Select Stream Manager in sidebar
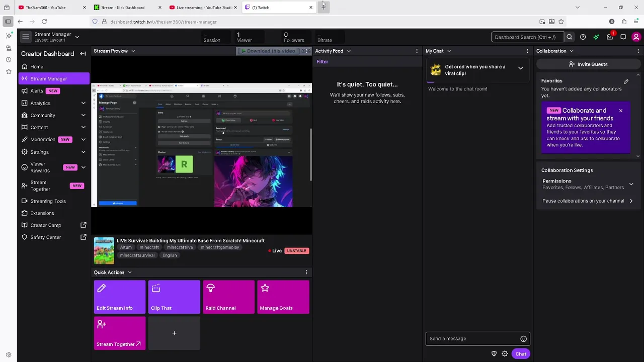 point(54,79)
